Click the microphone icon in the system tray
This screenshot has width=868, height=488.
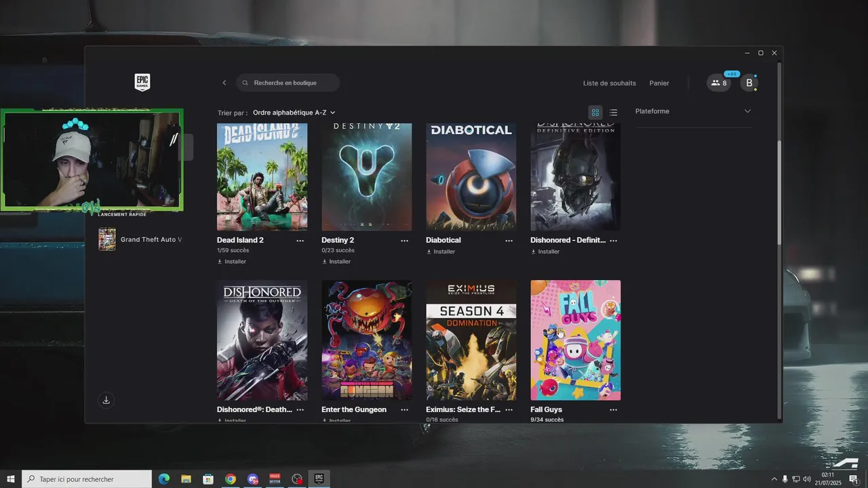click(785, 479)
